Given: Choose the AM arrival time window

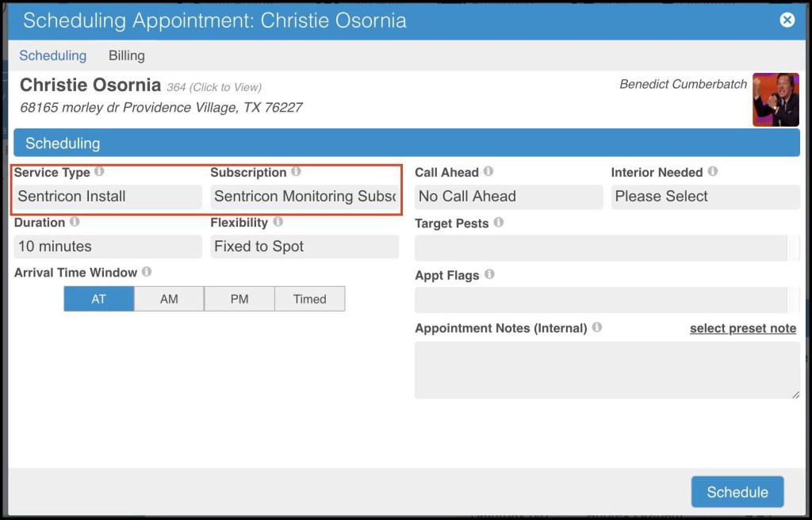Looking at the screenshot, I should (x=169, y=299).
